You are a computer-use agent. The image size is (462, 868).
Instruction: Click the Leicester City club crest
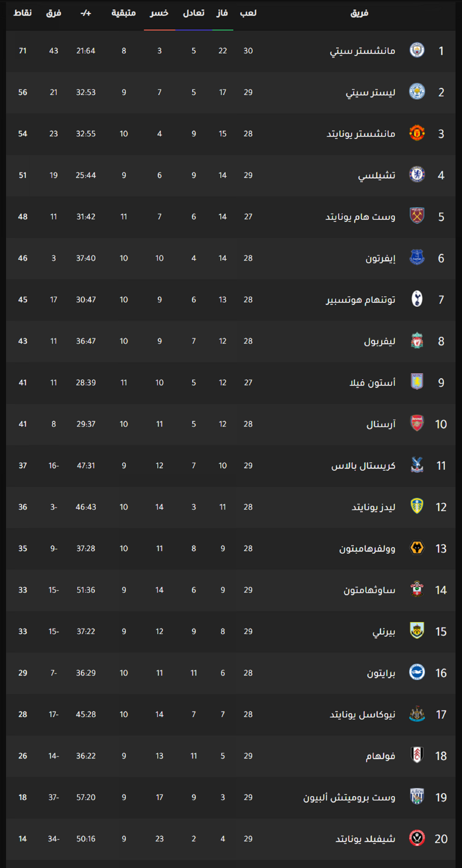[x=417, y=92]
